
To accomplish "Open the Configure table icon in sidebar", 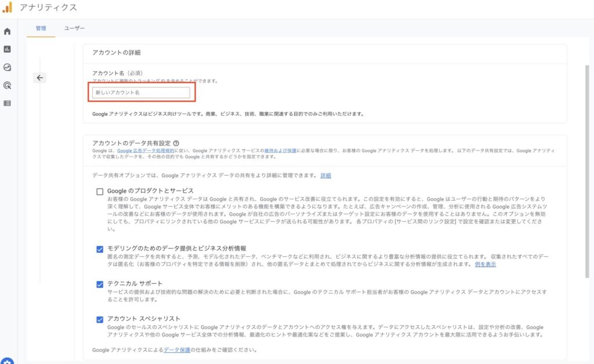I will (x=7, y=103).
